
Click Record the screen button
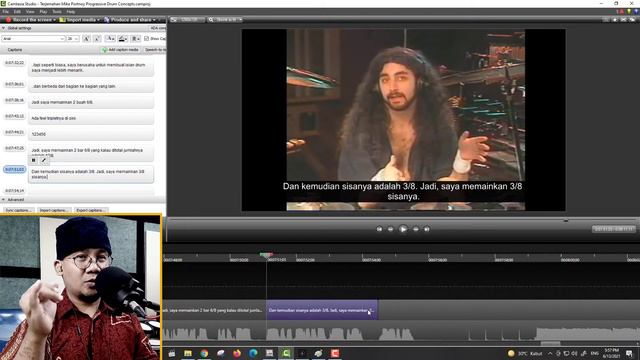pyautogui.click(x=29, y=20)
